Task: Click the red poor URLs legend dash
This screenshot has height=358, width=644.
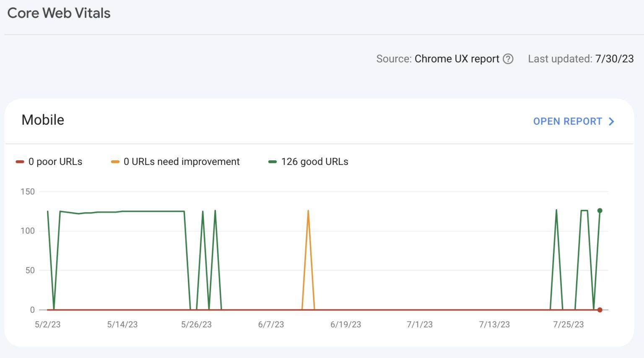Action: coord(20,162)
